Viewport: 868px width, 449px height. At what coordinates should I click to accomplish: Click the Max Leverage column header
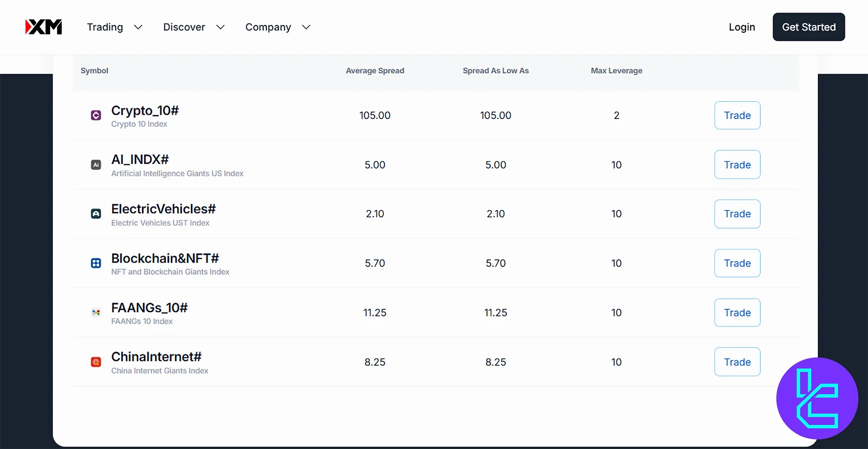click(x=616, y=71)
